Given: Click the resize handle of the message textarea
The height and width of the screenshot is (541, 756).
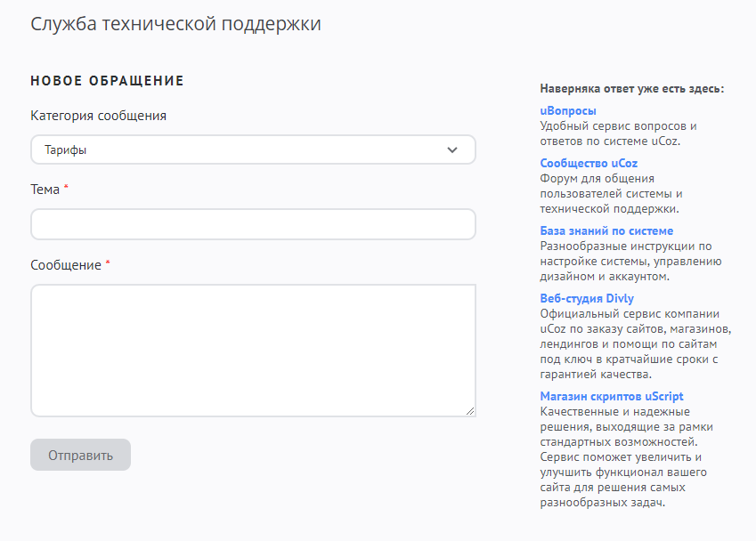Looking at the screenshot, I should (470, 410).
